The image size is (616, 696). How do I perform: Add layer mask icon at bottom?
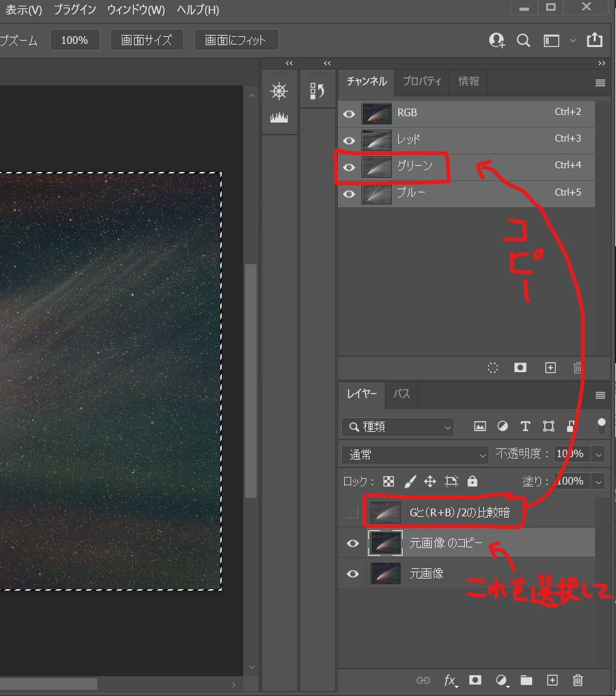click(475, 680)
